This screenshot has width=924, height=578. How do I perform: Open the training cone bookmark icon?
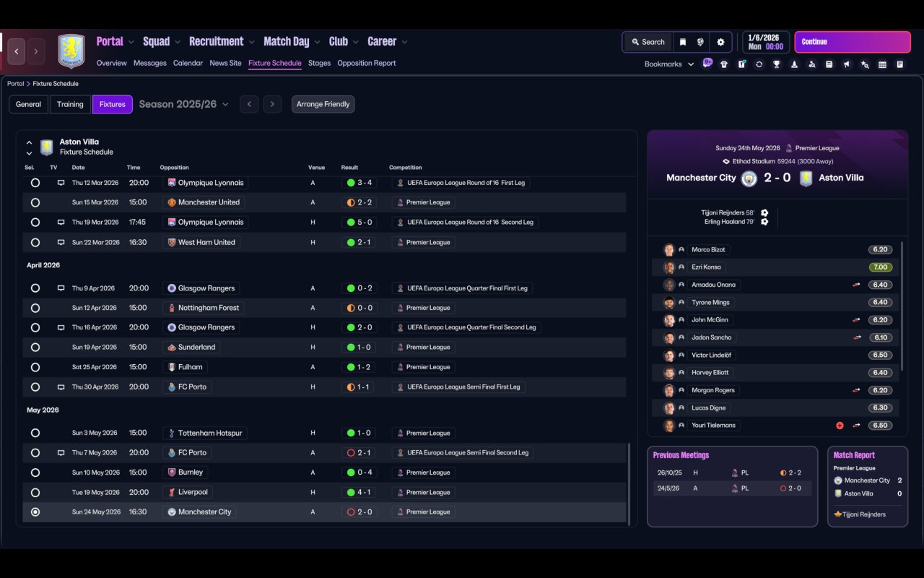coord(794,64)
